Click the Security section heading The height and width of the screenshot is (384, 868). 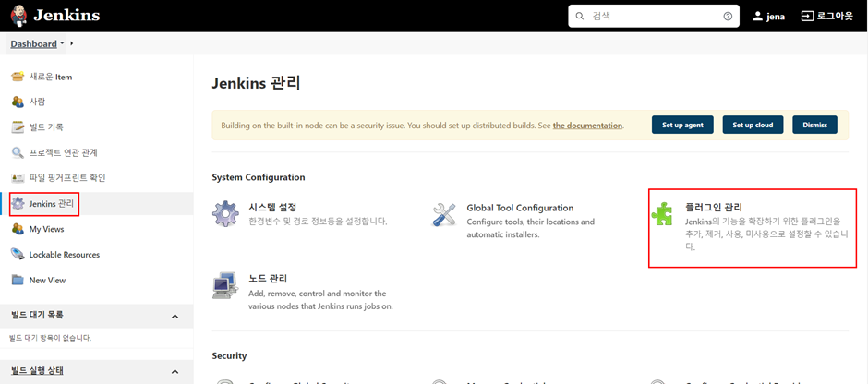(x=229, y=355)
